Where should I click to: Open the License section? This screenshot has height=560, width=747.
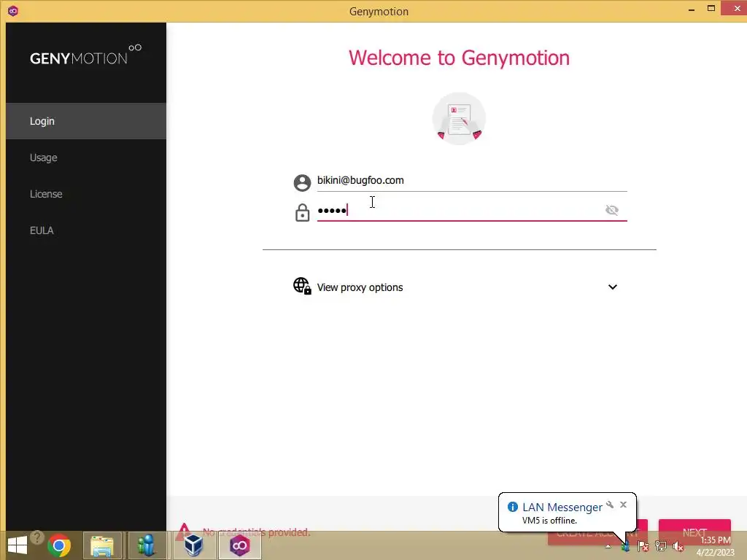click(86, 194)
